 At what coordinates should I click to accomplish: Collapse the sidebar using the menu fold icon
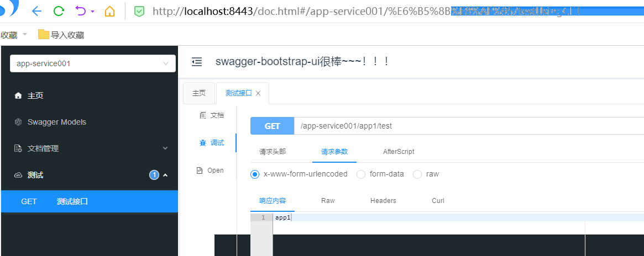pyautogui.click(x=196, y=62)
